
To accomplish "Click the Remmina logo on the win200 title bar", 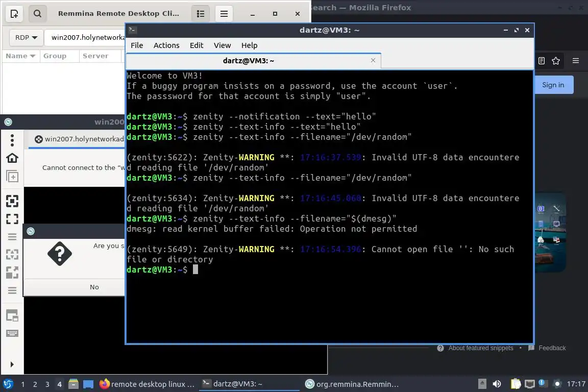I will (8, 122).
